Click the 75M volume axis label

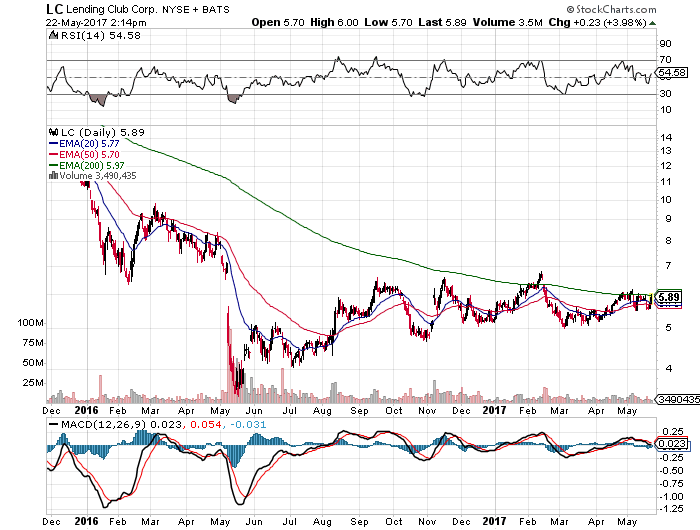click(x=33, y=343)
